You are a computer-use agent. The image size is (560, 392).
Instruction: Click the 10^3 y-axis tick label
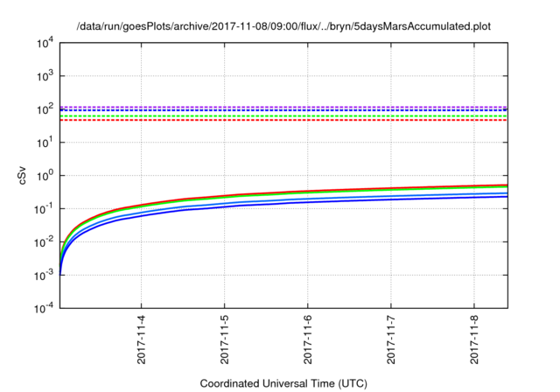point(45,76)
